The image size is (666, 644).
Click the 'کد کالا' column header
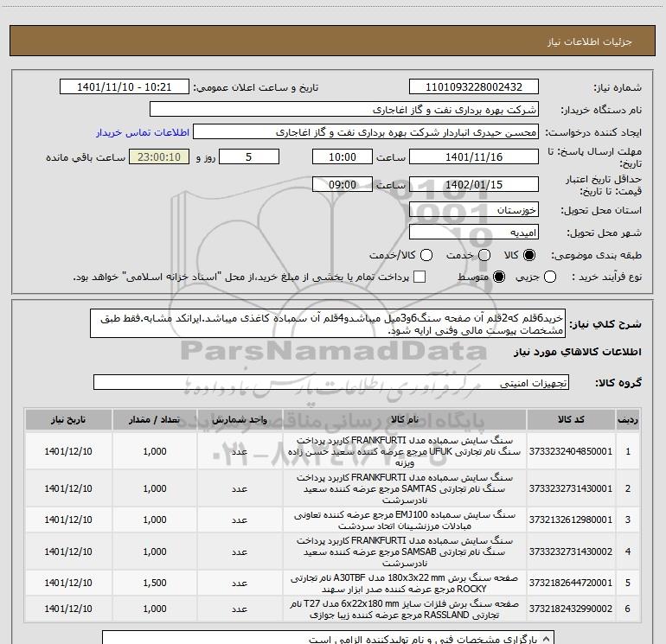coord(571,419)
